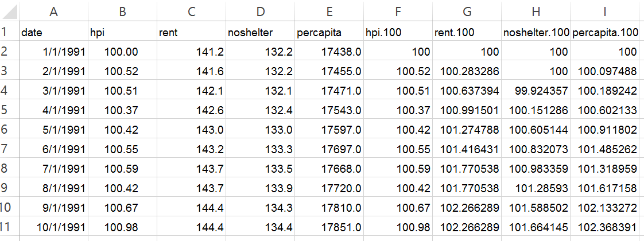Select column E header
644x241 pixels.
pyautogui.click(x=329, y=11)
